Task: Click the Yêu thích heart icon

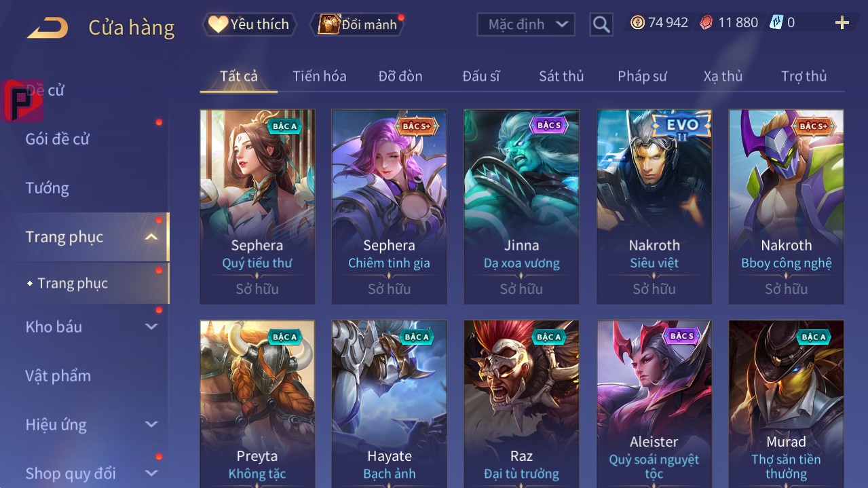Action: point(218,24)
